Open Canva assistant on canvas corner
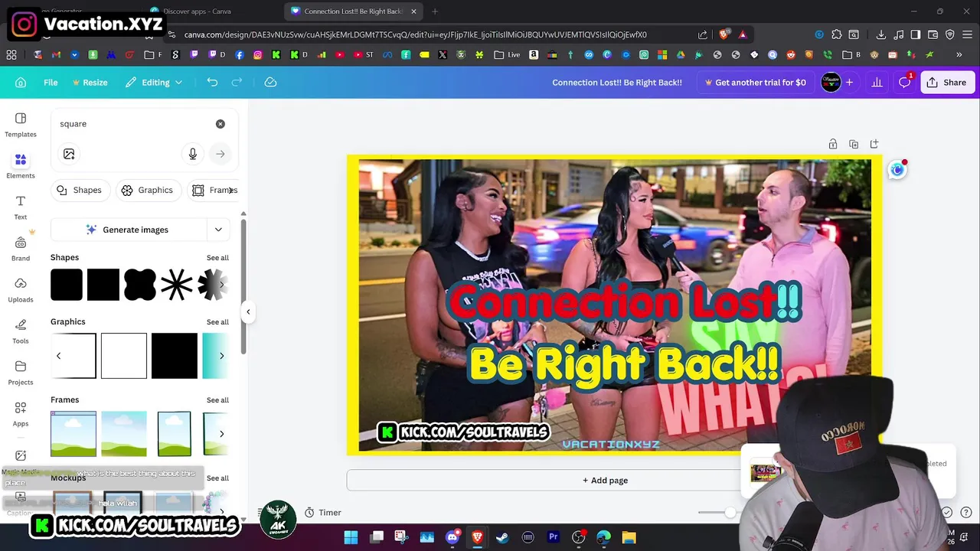The width and height of the screenshot is (980, 551). [897, 169]
